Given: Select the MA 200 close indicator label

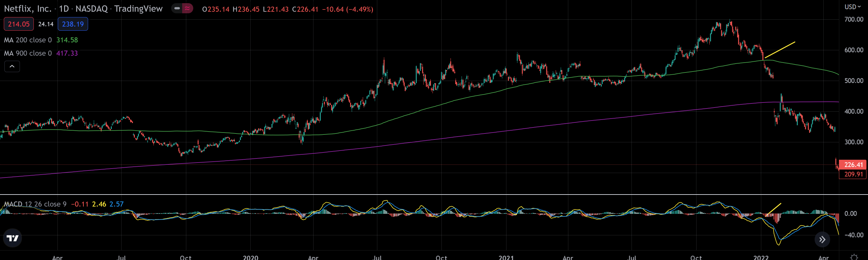Looking at the screenshot, I should (28, 40).
